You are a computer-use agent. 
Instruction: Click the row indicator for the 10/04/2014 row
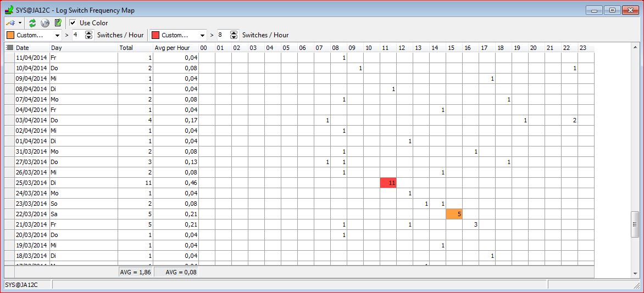pyautogui.click(x=9, y=68)
